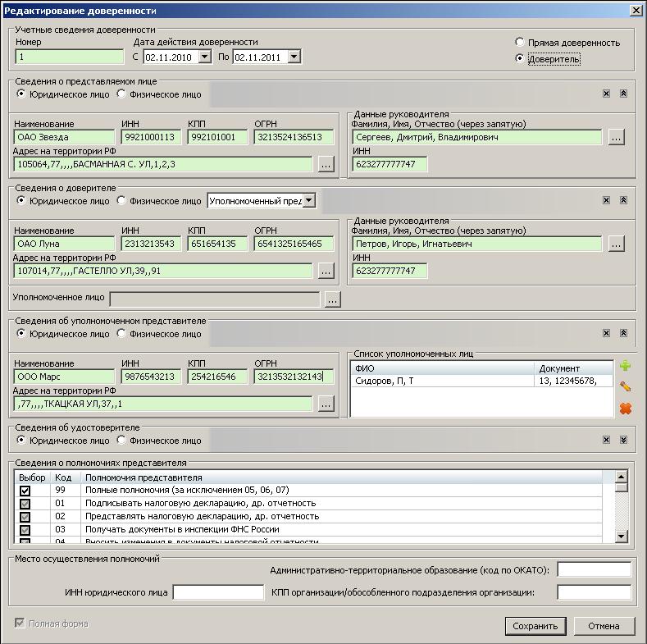Browse for manager Сергеев, Дмитрий, Владимирович
Image resolution: width=647 pixels, height=644 pixels.
point(616,138)
